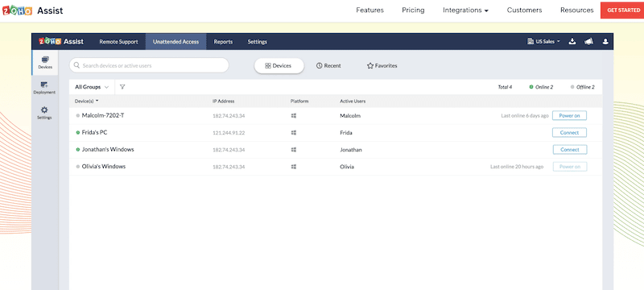Expand the Integrations menu
This screenshot has height=290, width=644.
point(466,10)
